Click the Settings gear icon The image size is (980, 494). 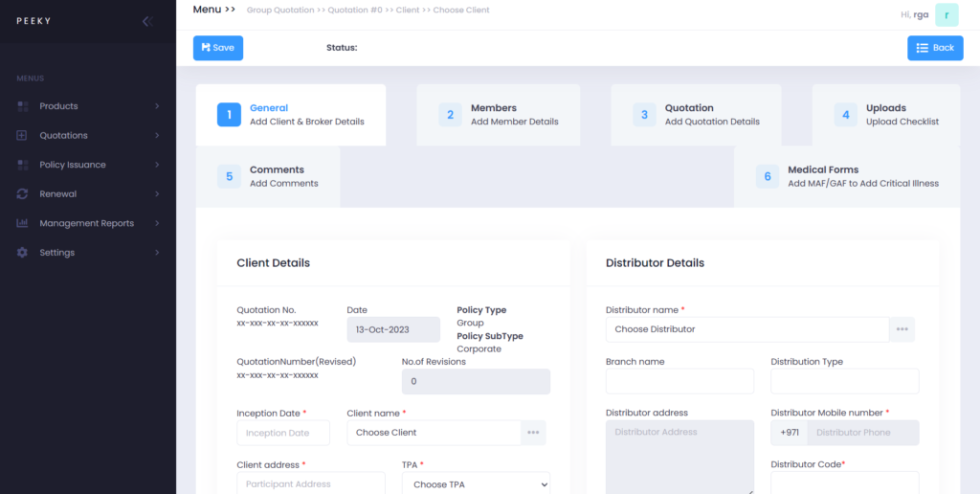pyautogui.click(x=23, y=253)
